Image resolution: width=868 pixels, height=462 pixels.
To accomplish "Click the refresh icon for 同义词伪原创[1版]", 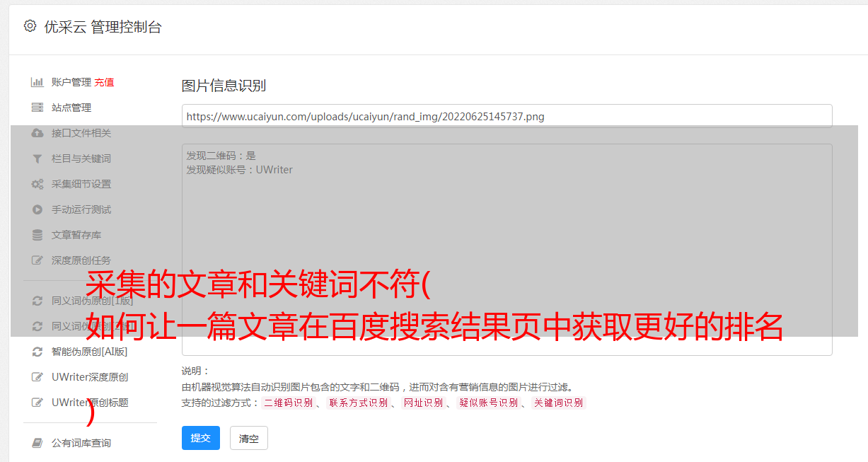I will 37,301.
